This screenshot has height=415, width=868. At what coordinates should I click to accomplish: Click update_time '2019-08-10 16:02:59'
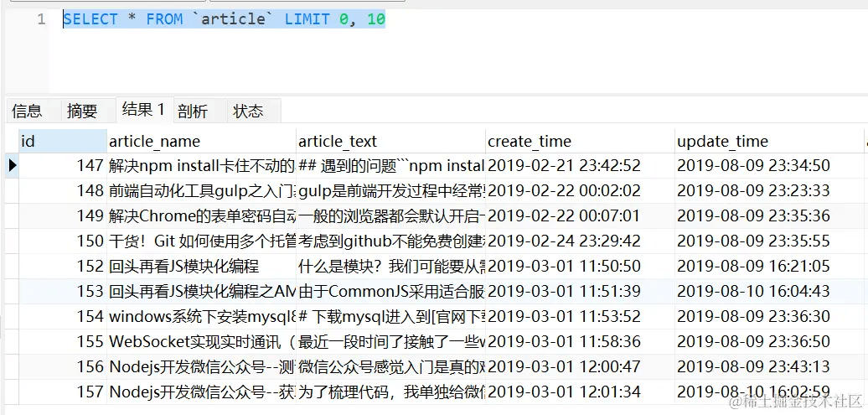769,392
